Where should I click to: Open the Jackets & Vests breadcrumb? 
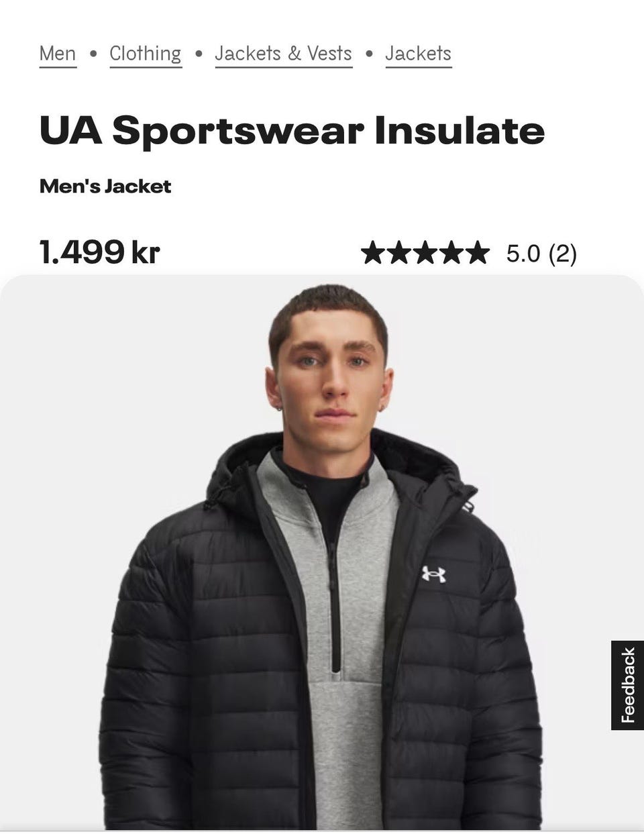point(283,54)
